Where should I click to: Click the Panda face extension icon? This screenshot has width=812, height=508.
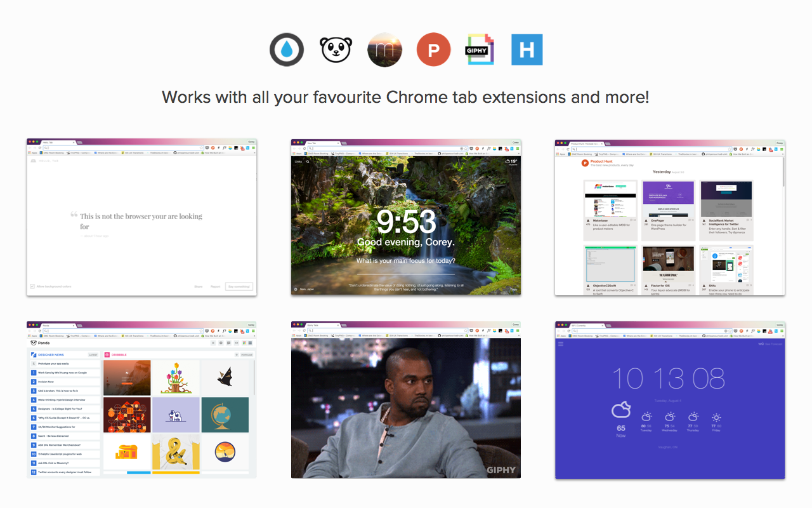[336, 50]
